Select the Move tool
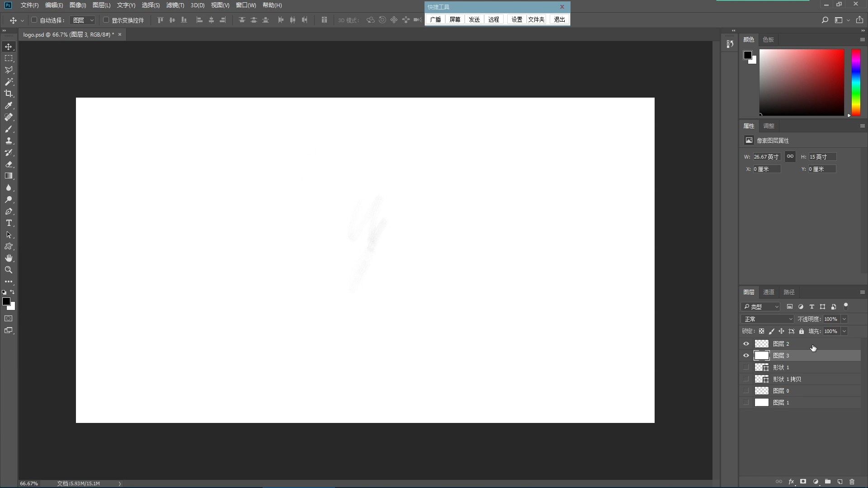 coord(9,47)
